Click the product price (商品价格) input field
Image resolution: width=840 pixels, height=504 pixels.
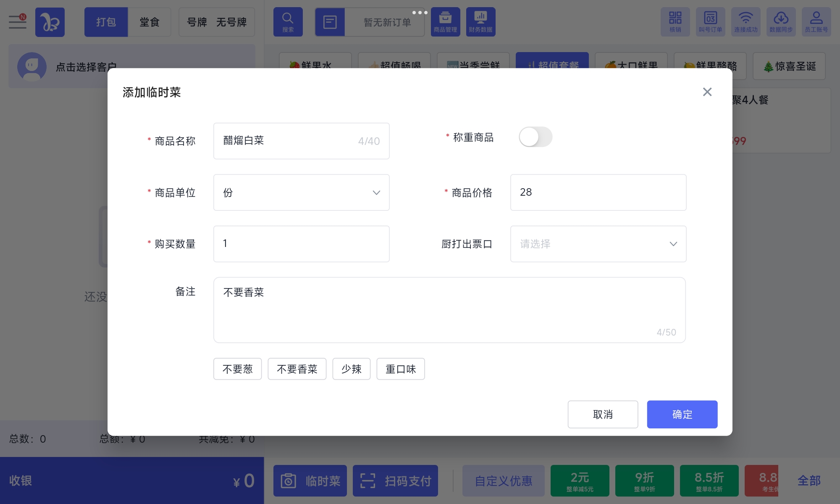(598, 192)
